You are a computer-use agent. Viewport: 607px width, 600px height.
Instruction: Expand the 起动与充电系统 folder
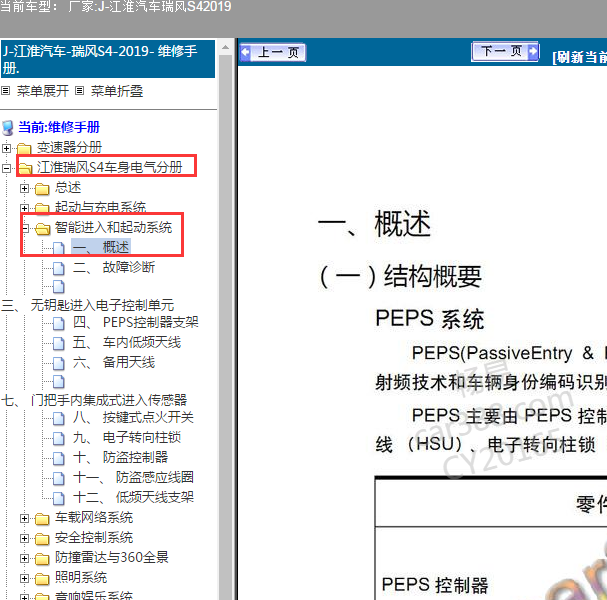pos(24,208)
